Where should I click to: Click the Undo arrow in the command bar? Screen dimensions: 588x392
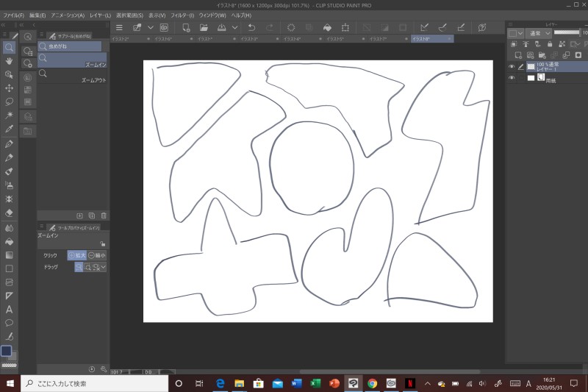coord(251,27)
